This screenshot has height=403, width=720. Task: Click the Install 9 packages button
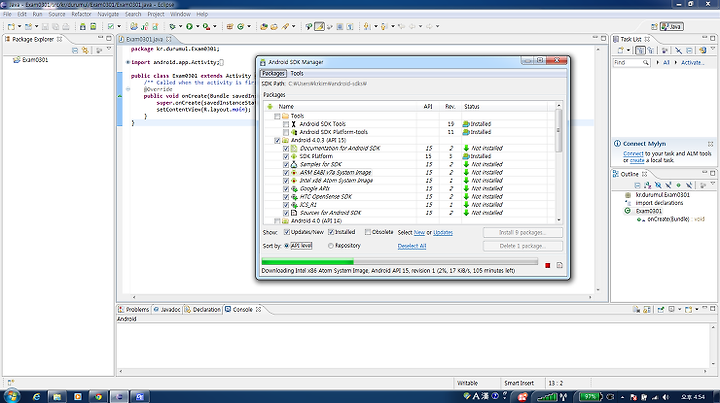[523, 233]
